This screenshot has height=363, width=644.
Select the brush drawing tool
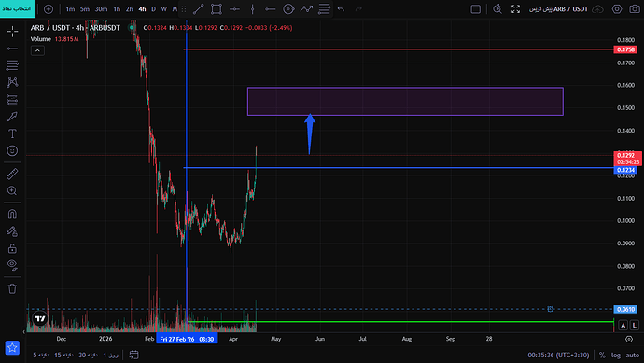click(x=12, y=117)
